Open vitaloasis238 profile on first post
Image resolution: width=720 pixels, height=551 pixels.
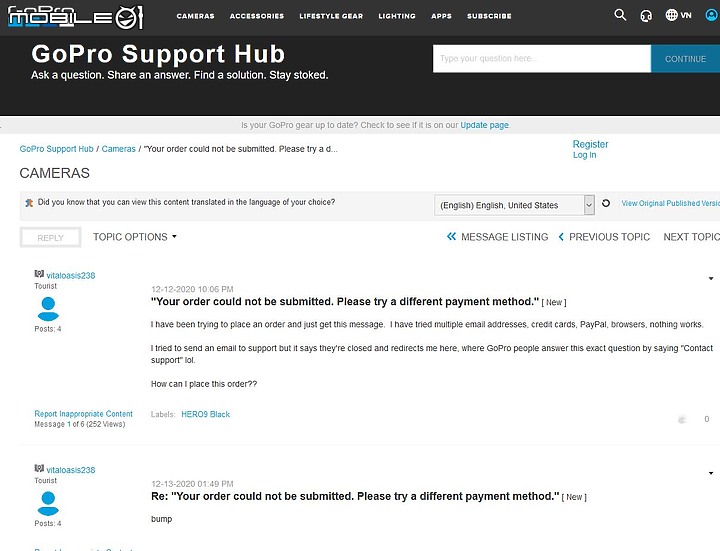click(71, 276)
